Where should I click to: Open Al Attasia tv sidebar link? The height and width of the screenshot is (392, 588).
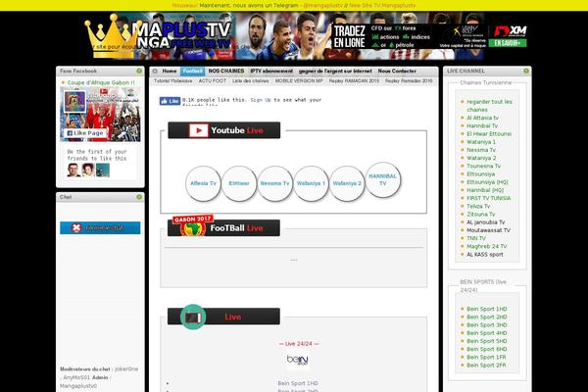(482, 118)
